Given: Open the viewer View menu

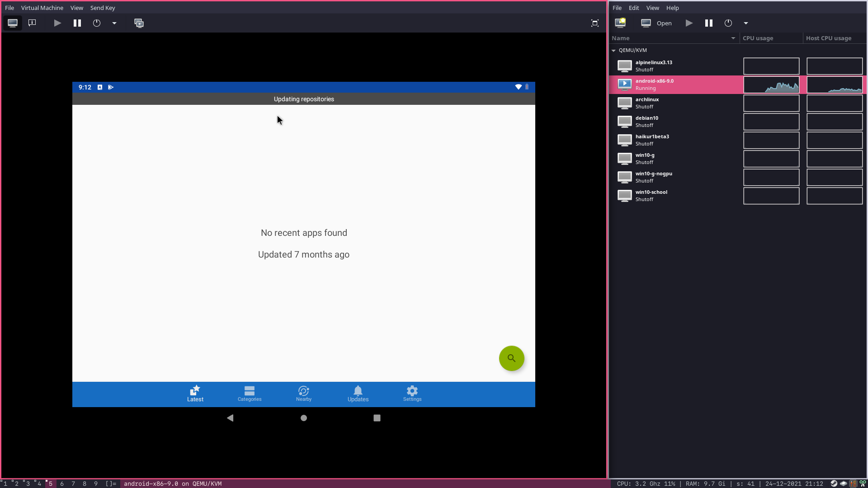Looking at the screenshot, I should tap(77, 8).
